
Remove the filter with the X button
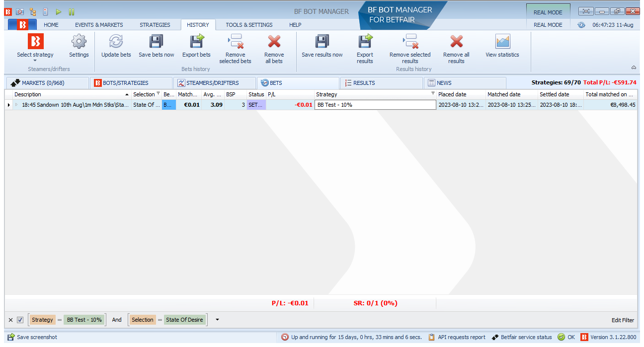pos(11,320)
